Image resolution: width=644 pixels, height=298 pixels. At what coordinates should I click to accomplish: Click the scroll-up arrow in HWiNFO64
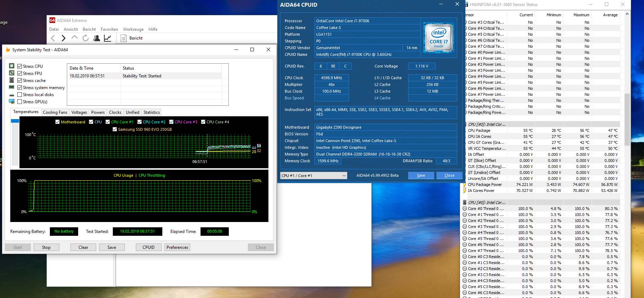(627, 14)
